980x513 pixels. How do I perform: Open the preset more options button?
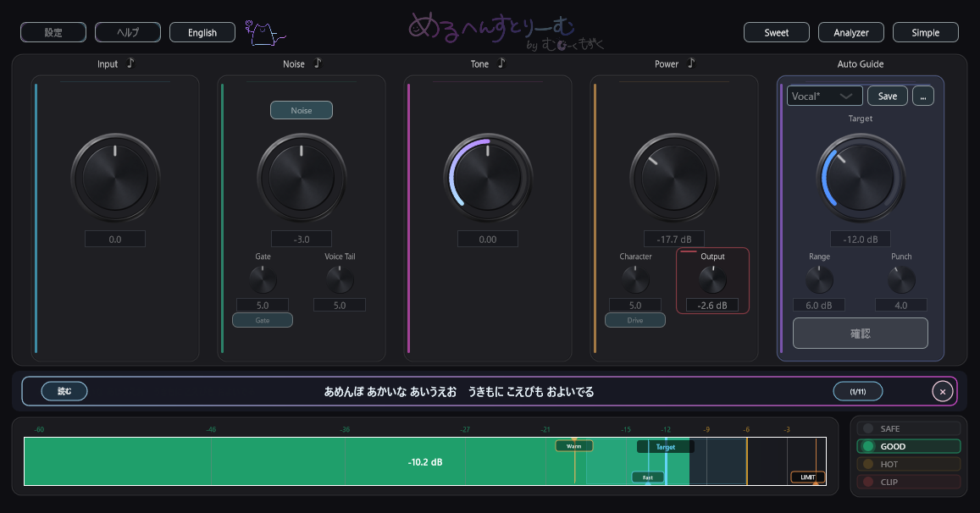point(923,97)
